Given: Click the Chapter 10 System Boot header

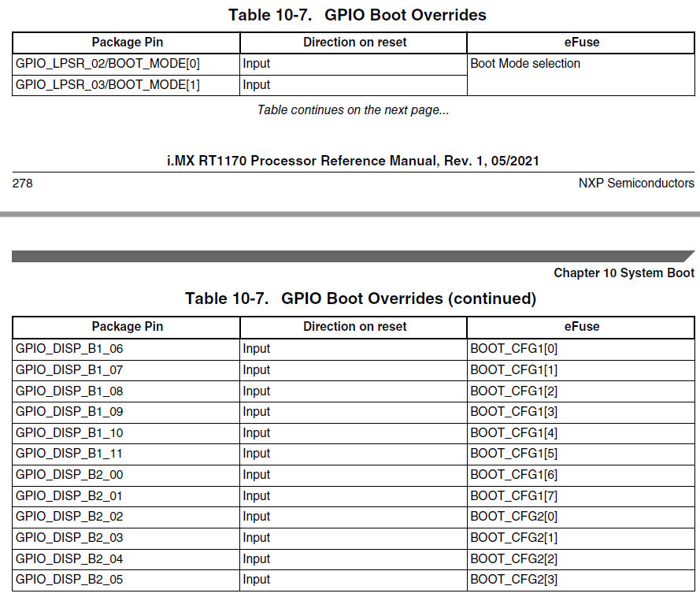Looking at the screenshot, I should pyautogui.click(x=624, y=273).
